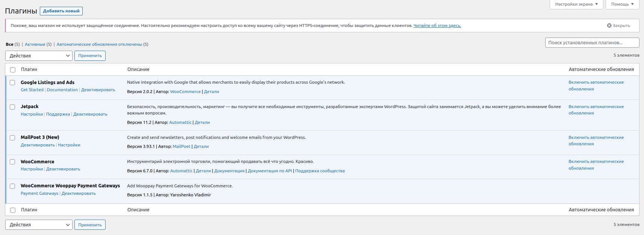The width and height of the screenshot is (644, 235).
Task: Open the Читайте об этом здесь link
Action: pyautogui.click(x=437, y=26)
